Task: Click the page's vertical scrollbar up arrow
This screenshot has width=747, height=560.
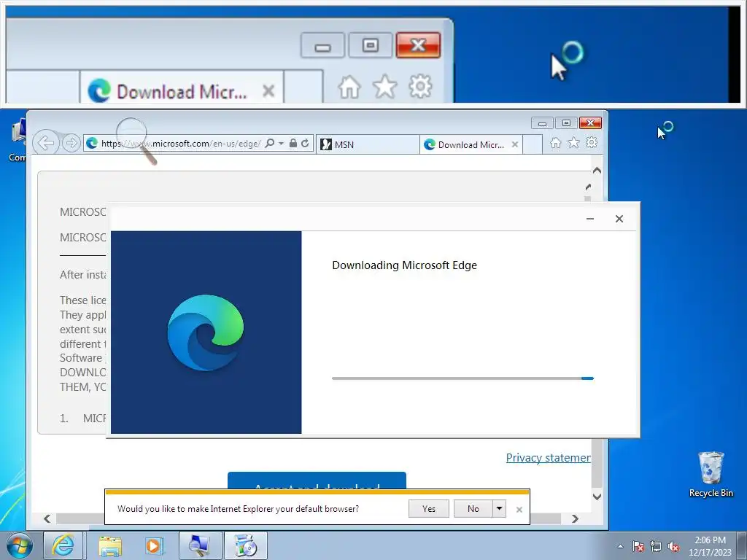Action: coord(597,171)
